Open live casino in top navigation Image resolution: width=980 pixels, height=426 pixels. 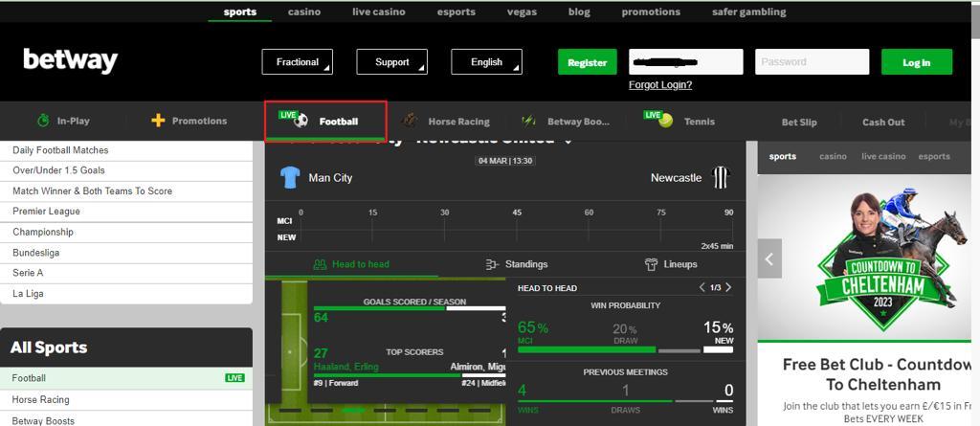click(379, 11)
